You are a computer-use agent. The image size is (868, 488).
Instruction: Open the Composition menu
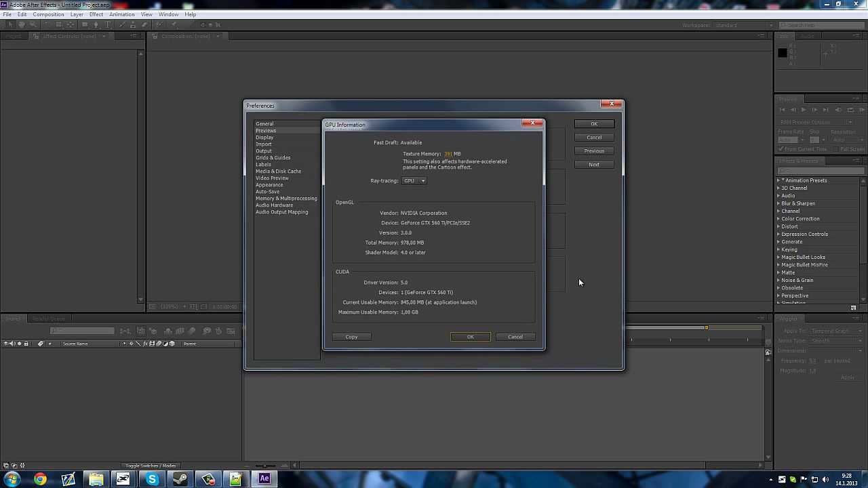pos(48,14)
